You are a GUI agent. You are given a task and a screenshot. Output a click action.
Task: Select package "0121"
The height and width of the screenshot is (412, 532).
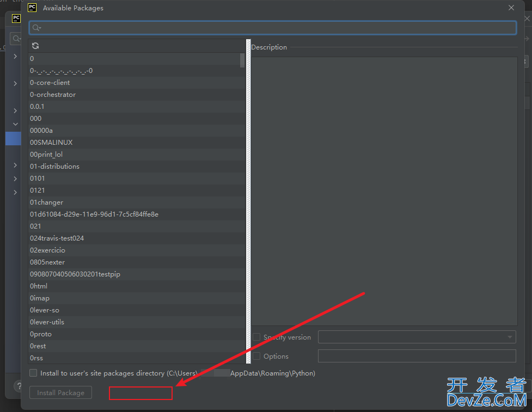136,190
